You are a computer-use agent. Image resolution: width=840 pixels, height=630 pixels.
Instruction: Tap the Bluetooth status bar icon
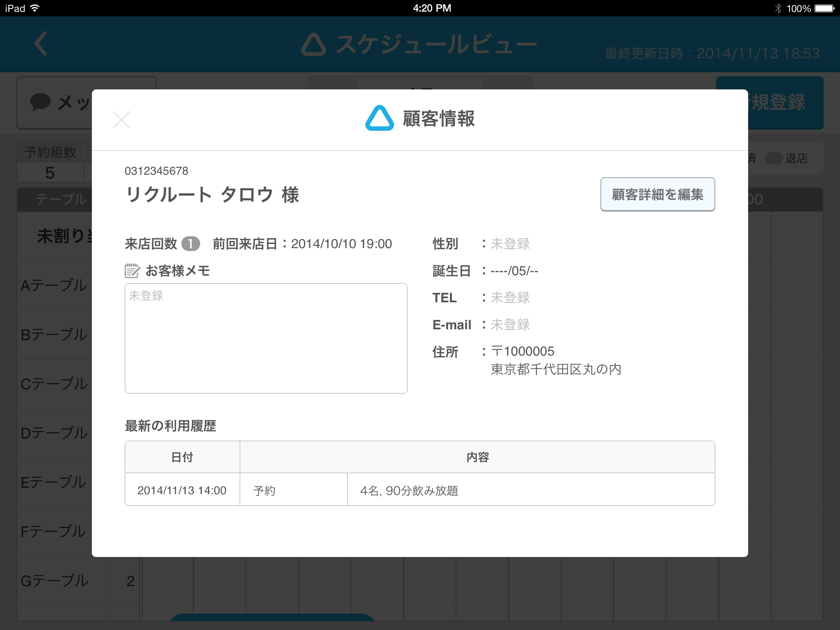(x=778, y=8)
